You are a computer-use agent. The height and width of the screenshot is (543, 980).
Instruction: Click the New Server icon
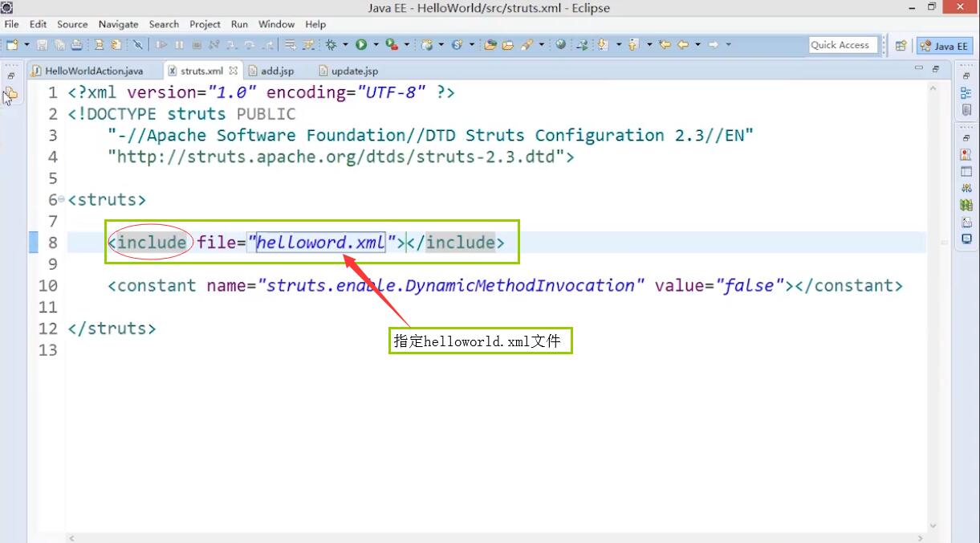428,45
